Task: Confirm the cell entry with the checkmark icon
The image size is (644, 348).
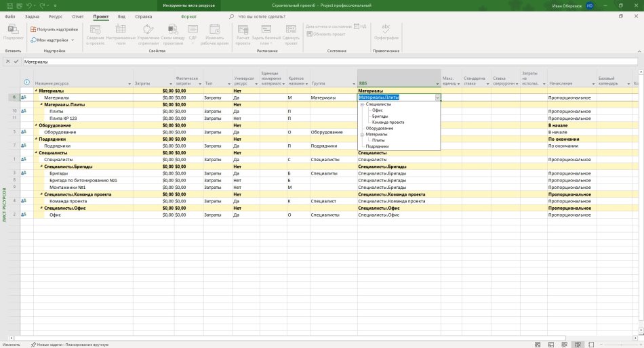Action: [16, 62]
